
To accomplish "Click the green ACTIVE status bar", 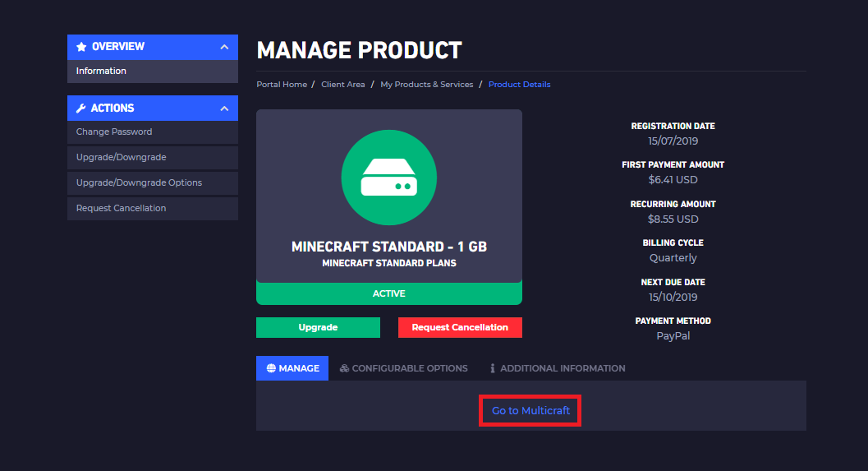I will tap(389, 293).
